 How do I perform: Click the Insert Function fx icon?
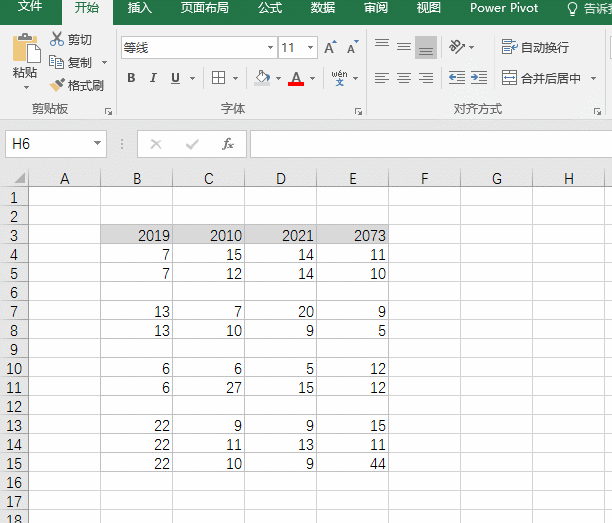228,144
